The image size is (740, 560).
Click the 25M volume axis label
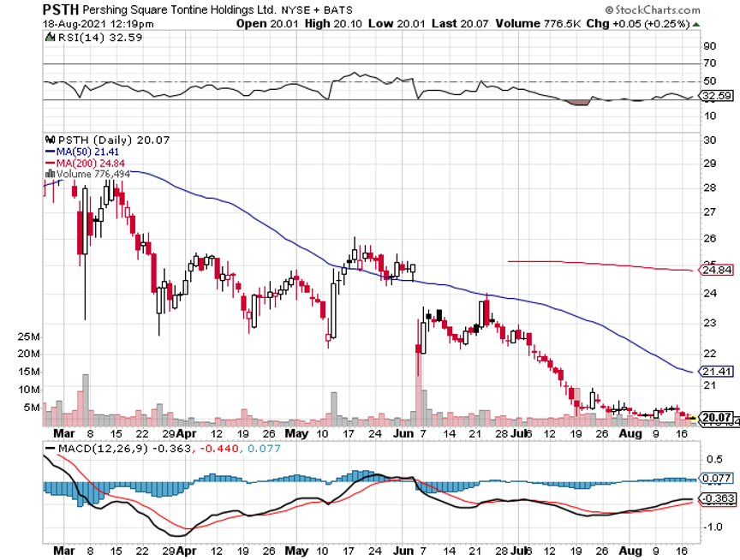[x=28, y=337]
